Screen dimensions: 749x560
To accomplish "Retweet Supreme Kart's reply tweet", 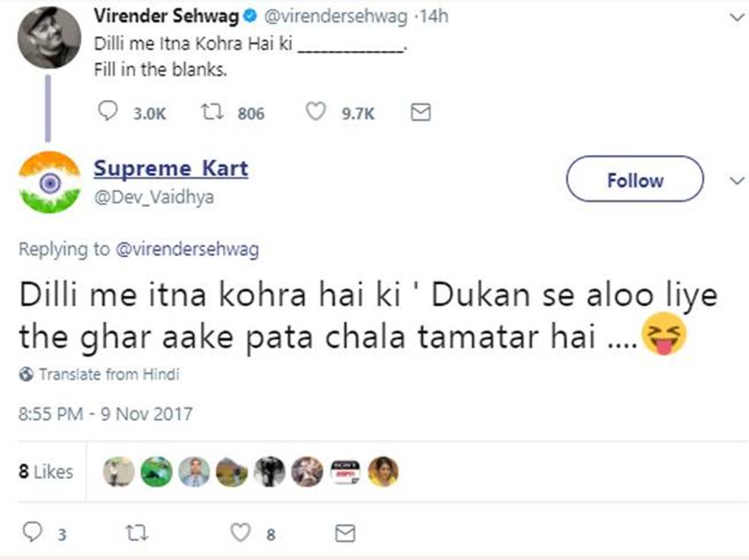I will (x=137, y=533).
